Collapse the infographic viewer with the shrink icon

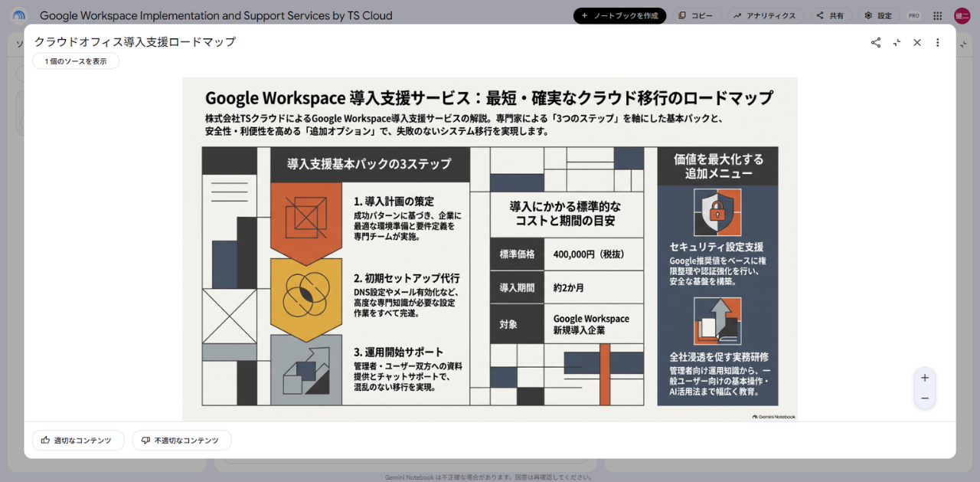coord(897,43)
